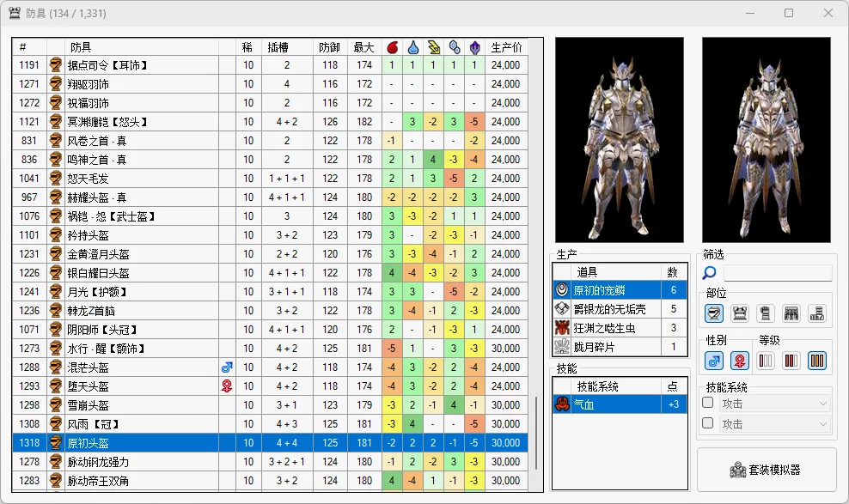Click the helmet icon of 冥渊缠铠【怒头】
The height and width of the screenshot is (504, 849).
[55, 122]
